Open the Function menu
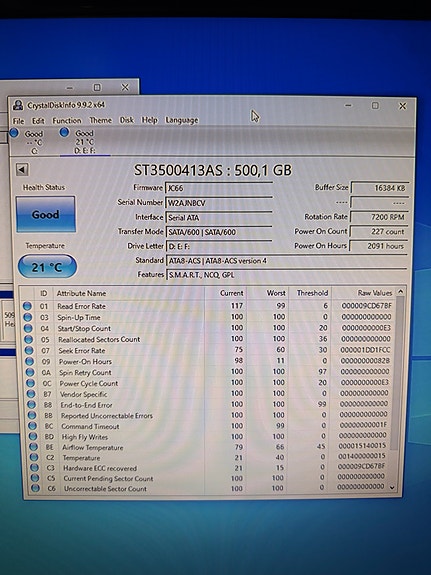431x575 pixels. pos(67,121)
